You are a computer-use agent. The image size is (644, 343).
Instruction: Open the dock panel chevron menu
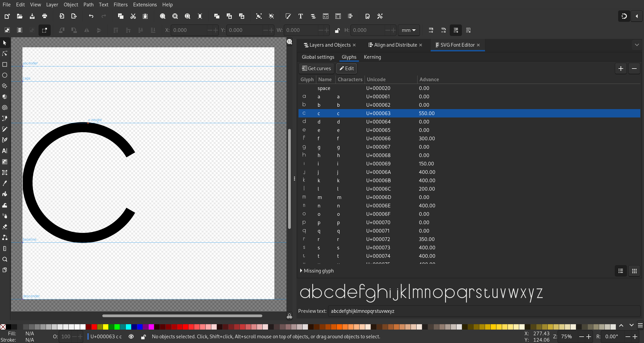click(x=637, y=45)
